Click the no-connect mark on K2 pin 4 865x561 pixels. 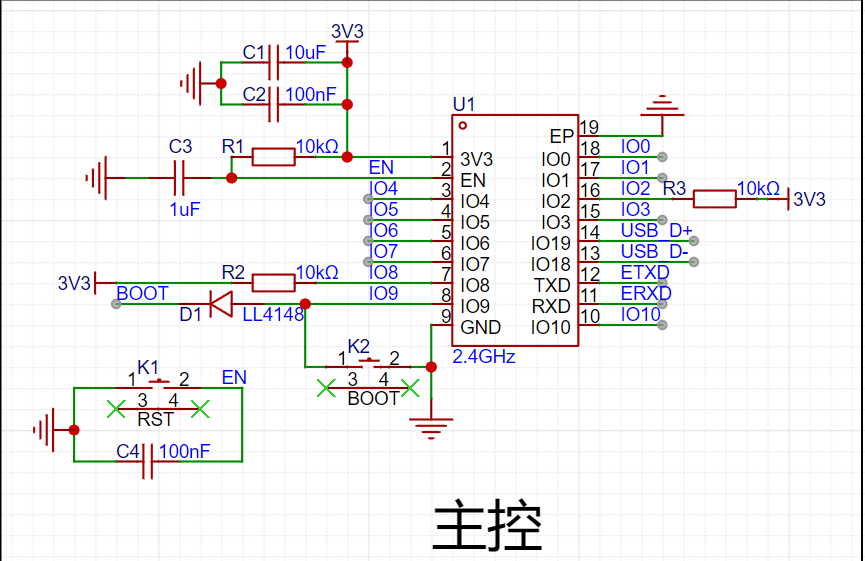click(x=410, y=388)
